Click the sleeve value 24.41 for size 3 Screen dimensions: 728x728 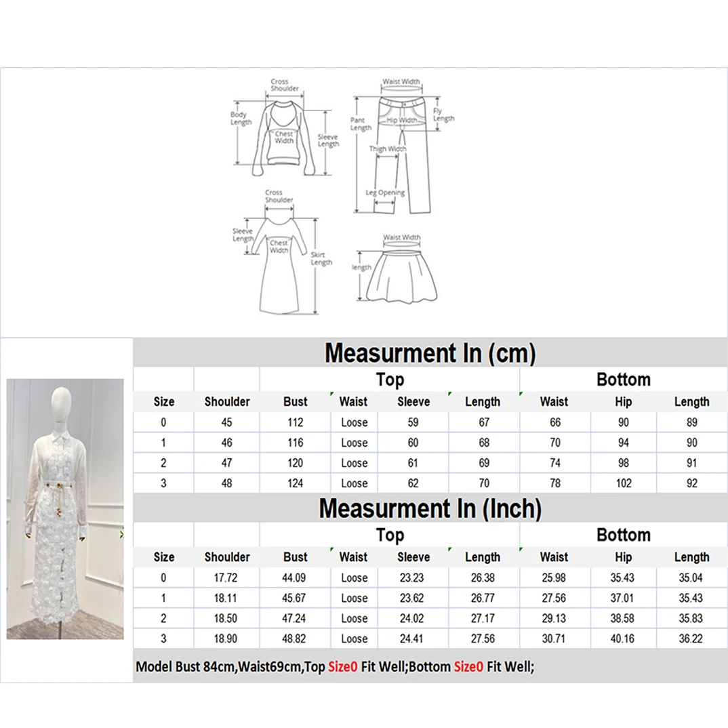tap(412, 639)
